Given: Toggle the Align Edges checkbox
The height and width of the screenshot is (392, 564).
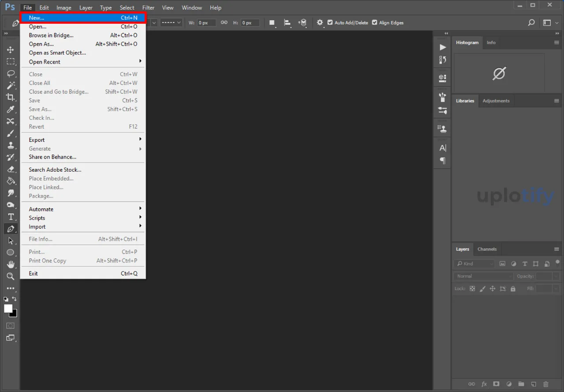Looking at the screenshot, I should coord(375,22).
